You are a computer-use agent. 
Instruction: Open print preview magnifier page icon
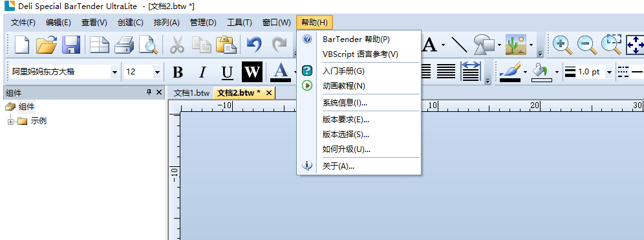[x=148, y=45]
